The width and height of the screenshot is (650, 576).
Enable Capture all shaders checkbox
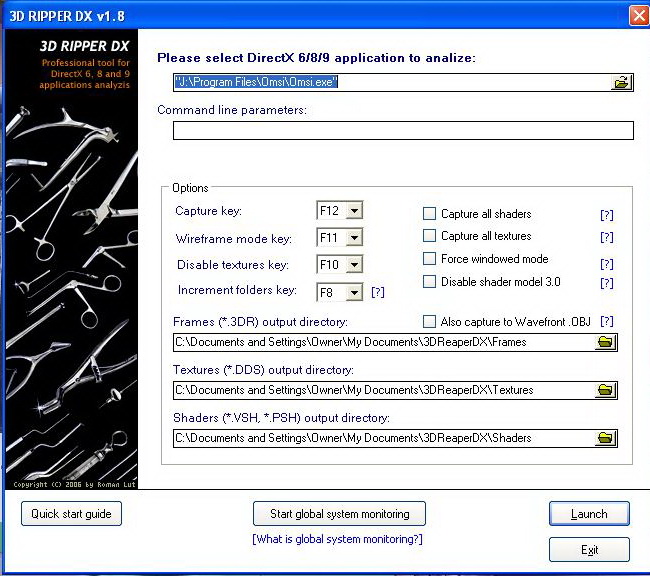click(x=430, y=214)
